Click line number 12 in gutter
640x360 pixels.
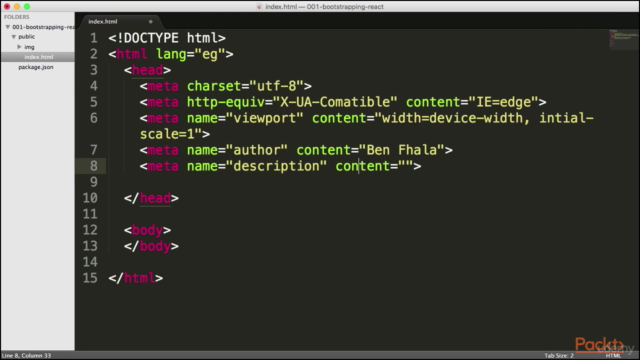tap(90, 230)
